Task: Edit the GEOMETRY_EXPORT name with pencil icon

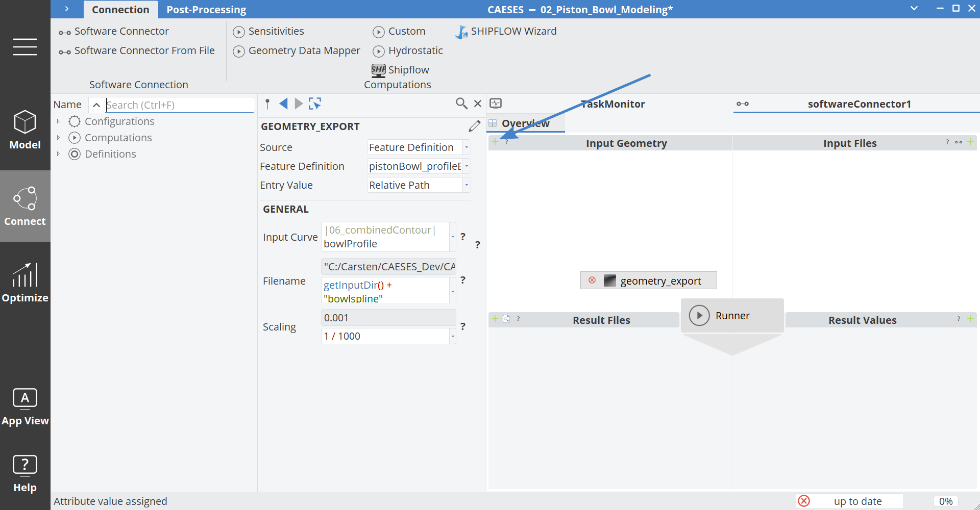Action: click(x=474, y=126)
